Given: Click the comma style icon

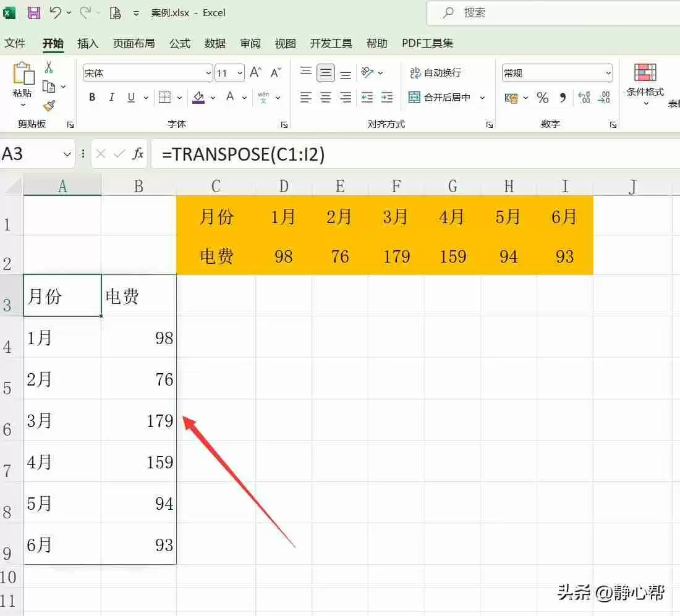Looking at the screenshot, I should 561,98.
